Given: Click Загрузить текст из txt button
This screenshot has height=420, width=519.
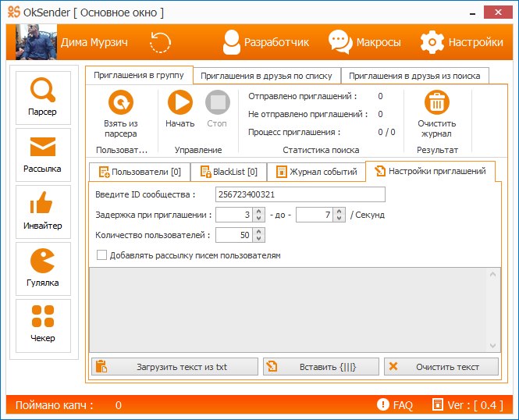Looking at the screenshot, I should coord(175,367).
